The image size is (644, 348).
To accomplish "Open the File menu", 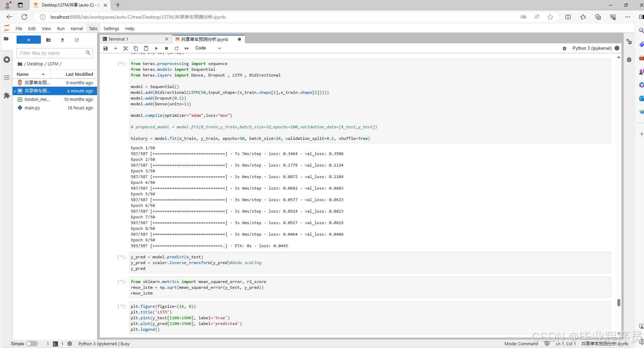I will 19,28.
